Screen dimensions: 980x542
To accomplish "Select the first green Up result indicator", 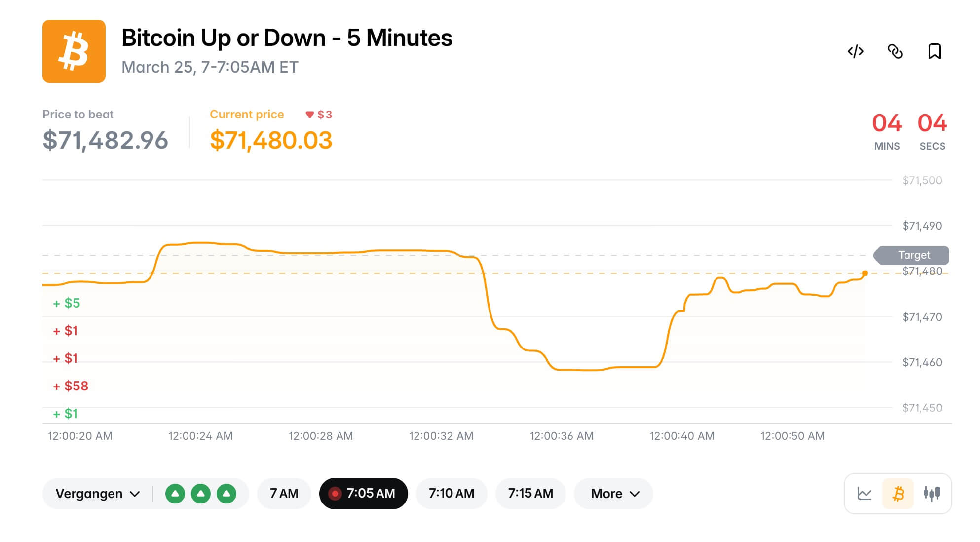I will tap(175, 493).
